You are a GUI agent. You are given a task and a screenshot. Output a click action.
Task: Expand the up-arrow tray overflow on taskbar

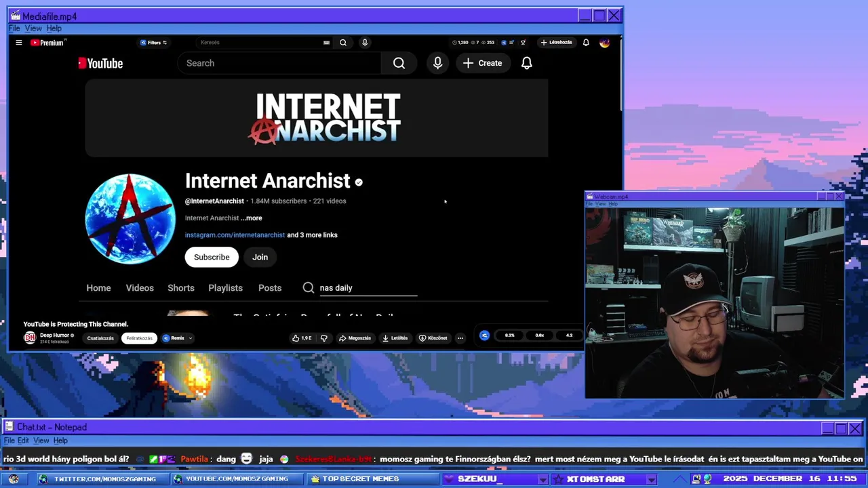(x=681, y=479)
